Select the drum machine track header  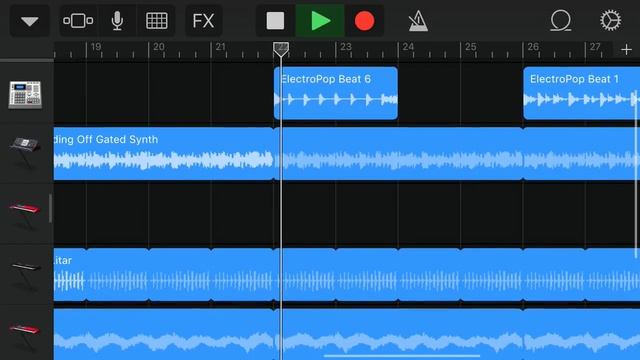point(25,95)
